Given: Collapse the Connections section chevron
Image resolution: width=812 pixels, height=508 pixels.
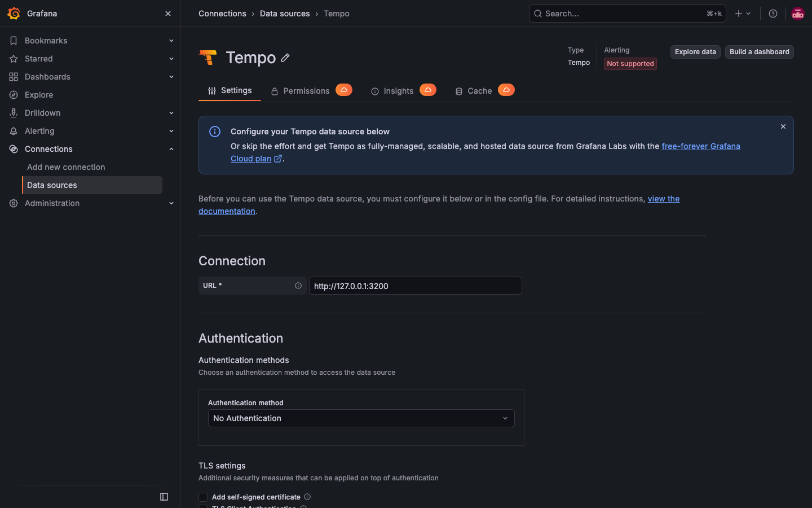Looking at the screenshot, I should [x=171, y=149].
